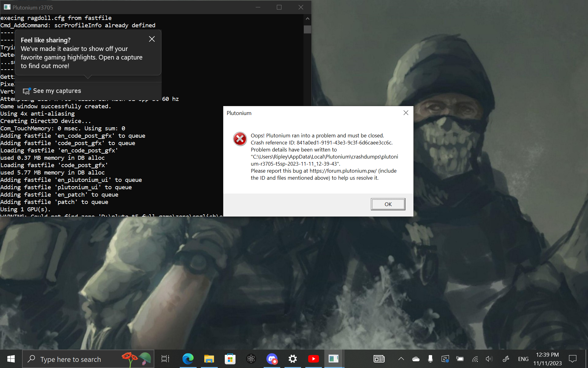Open the notification center icon

(573, 359)
